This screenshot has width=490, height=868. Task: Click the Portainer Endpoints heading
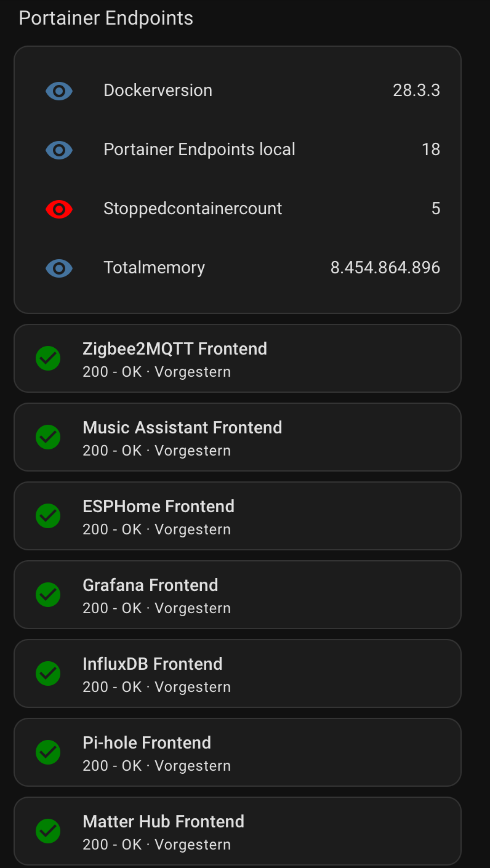click(x=106, y=18)
